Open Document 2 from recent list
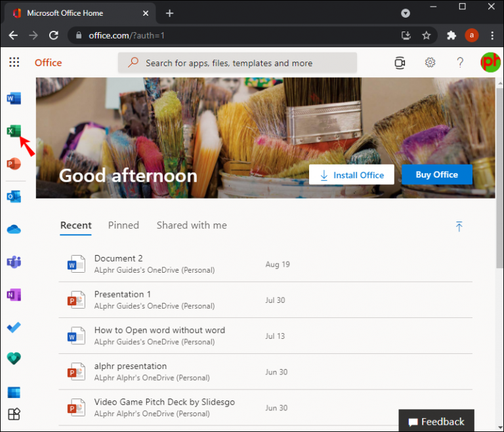The width and height of the screenshot is (504, 432). pyautogui.click(x=119, y=258)
